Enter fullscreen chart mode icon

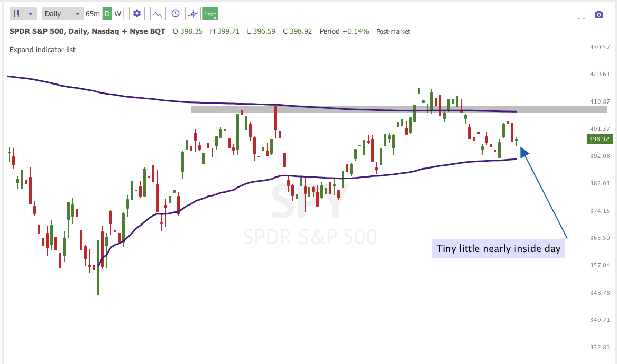click(x=581, y=15)
